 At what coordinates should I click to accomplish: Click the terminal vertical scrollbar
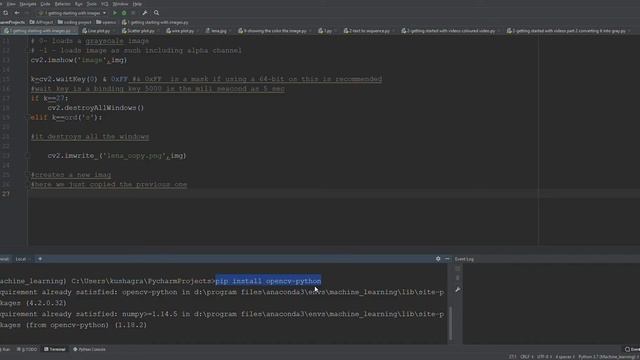tap(450, 323)
